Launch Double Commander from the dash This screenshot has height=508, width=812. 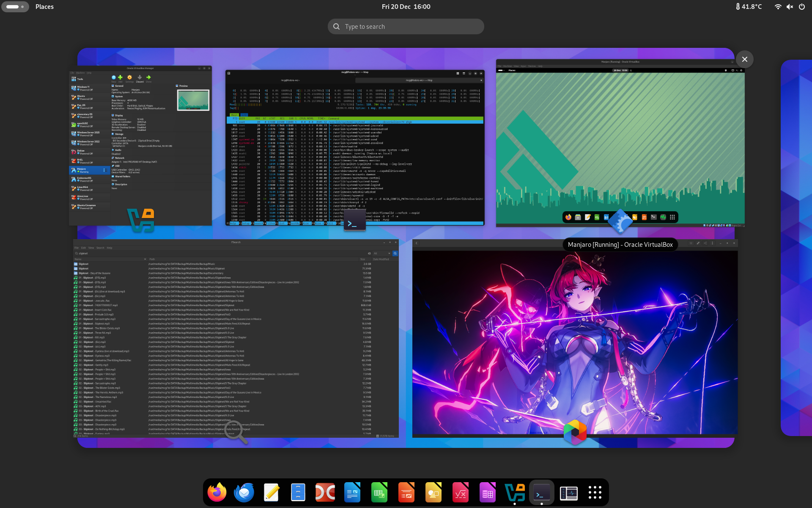point(325,492)
